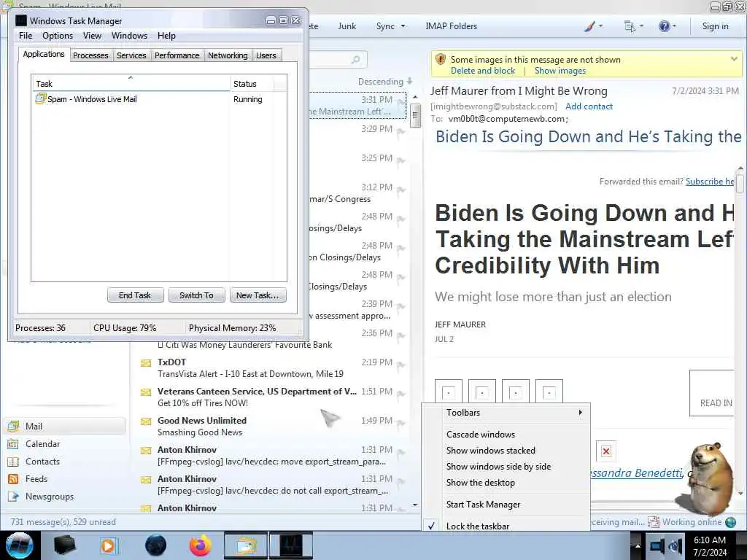Click the network tray icon
Image resolution: width=747 pixels, height=560 pixels.
(x=657, y=545)
